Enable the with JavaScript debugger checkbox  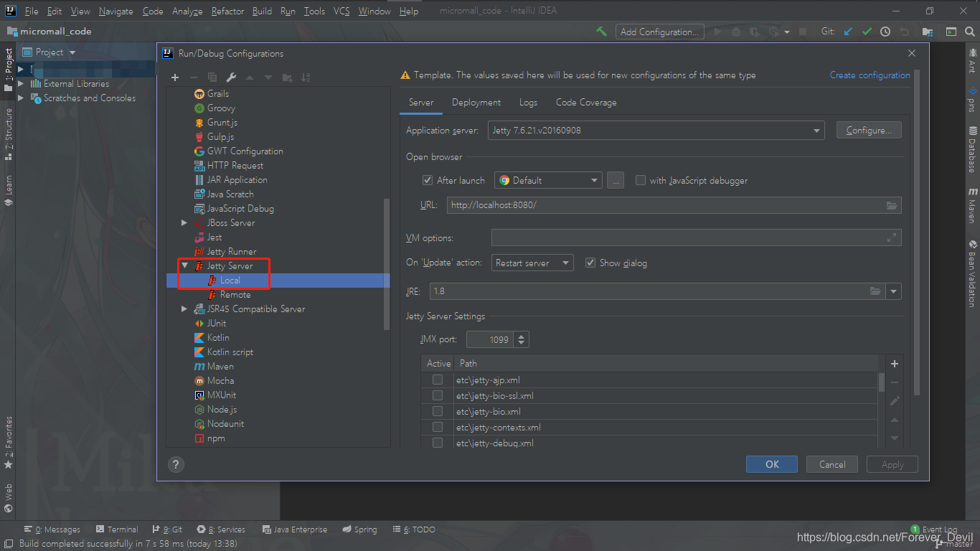click(x=641, y=180)
